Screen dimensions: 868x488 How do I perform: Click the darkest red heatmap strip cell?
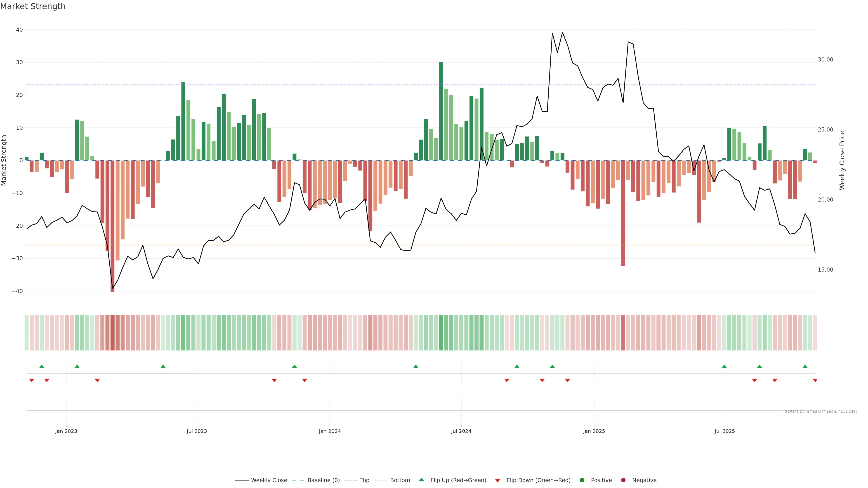[113, 333]
